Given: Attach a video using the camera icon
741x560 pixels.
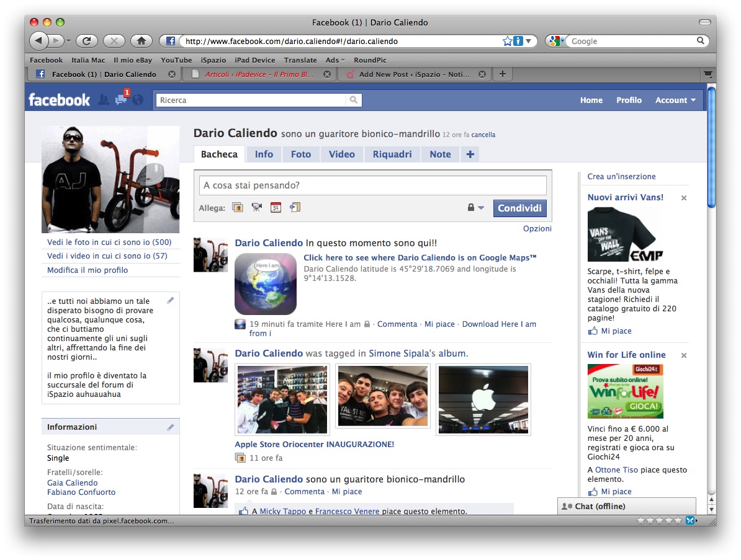Looking at the screenshot, I should [256, 208].
